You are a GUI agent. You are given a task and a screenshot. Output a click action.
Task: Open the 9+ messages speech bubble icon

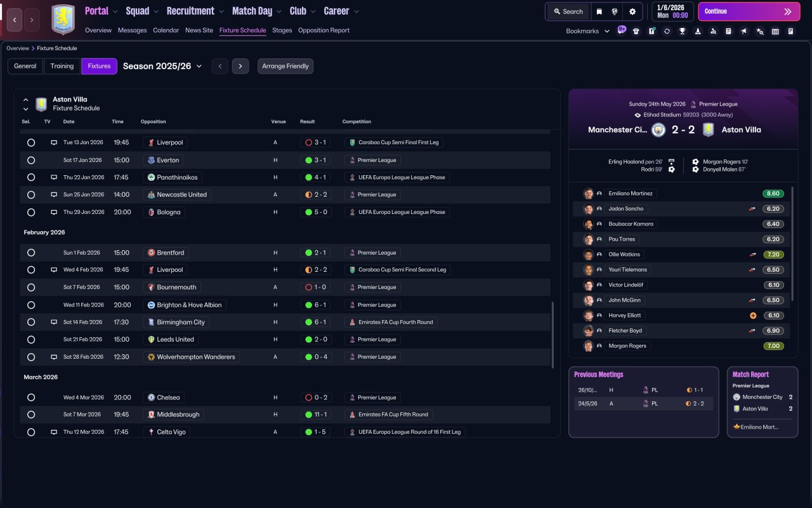click(621, 30)
